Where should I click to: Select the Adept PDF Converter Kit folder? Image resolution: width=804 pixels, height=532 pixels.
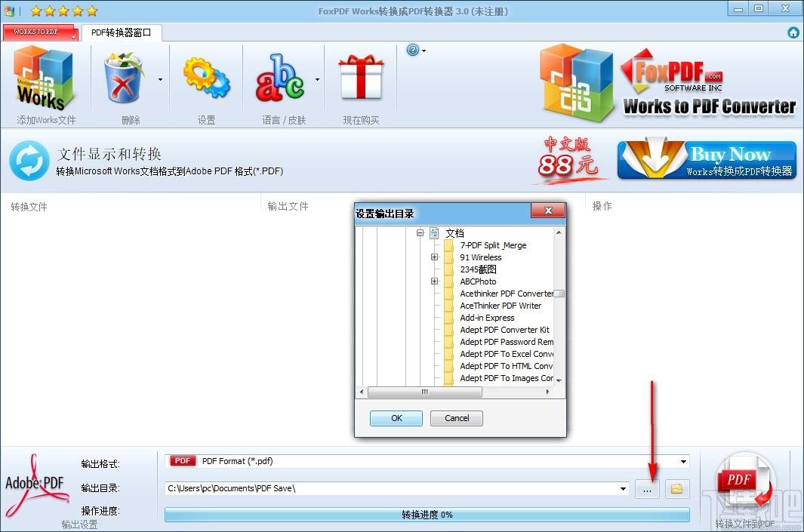(x=504, y=330)
